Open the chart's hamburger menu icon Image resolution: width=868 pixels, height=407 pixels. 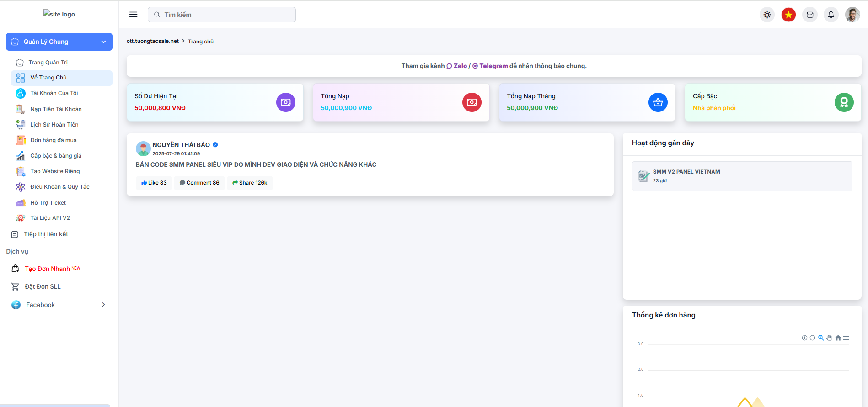point(846,338)
